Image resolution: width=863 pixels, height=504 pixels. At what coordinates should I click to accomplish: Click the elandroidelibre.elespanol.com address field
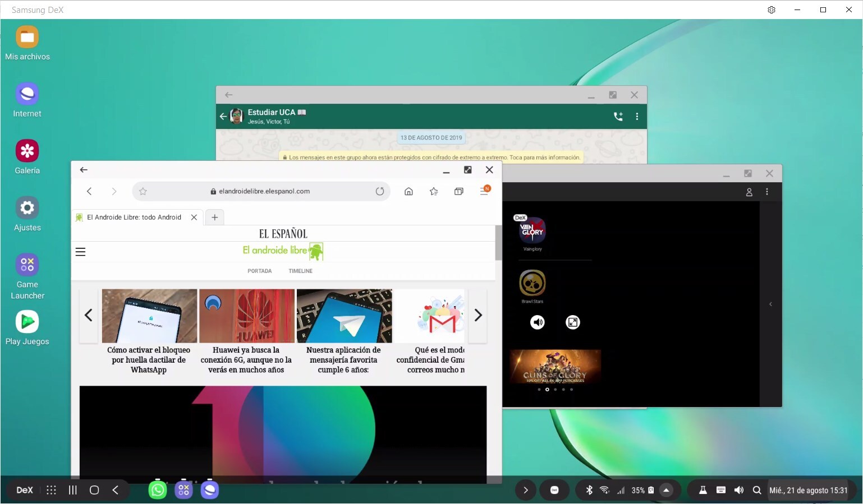click(x=260, y=191)
